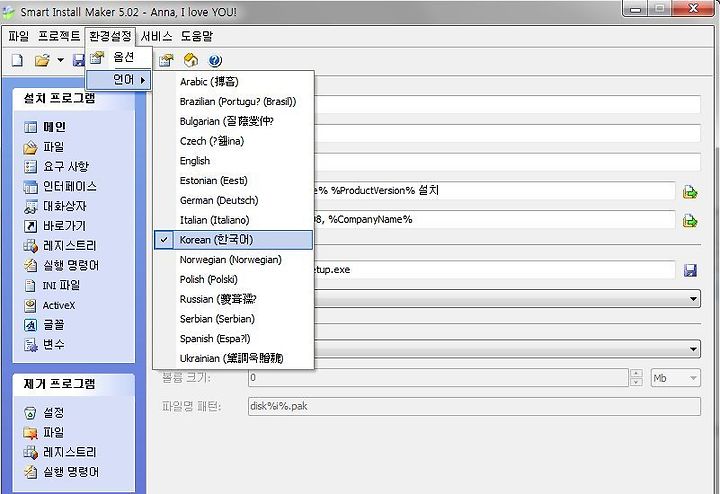Viewport: 720px width, 494px height.
Task: Select Norwegian language
Action: pos(234,259)
